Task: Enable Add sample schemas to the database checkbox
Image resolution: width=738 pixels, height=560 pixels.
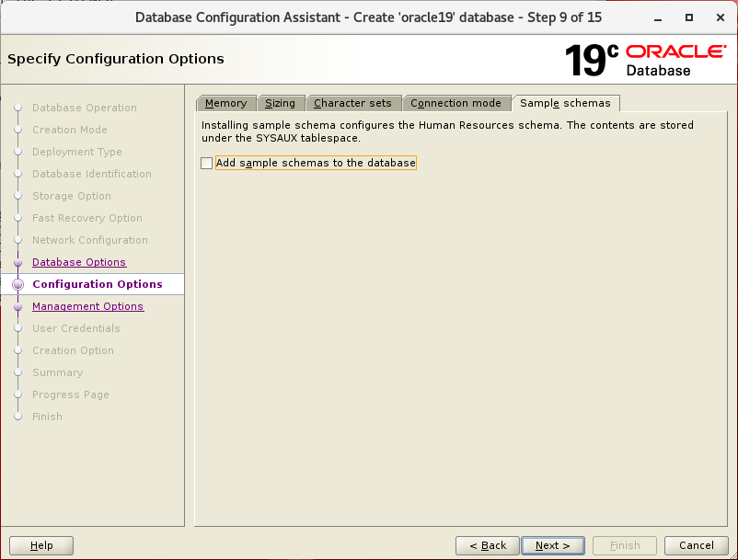Action: (207, 163)
